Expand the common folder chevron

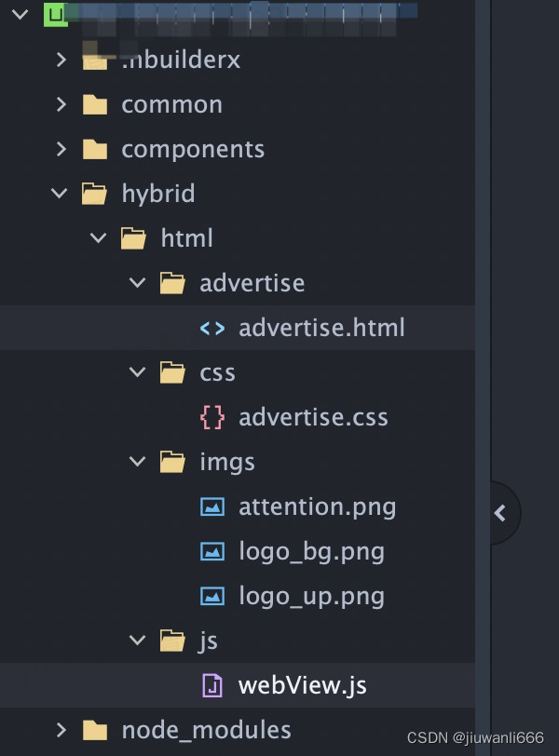[61, 104]
